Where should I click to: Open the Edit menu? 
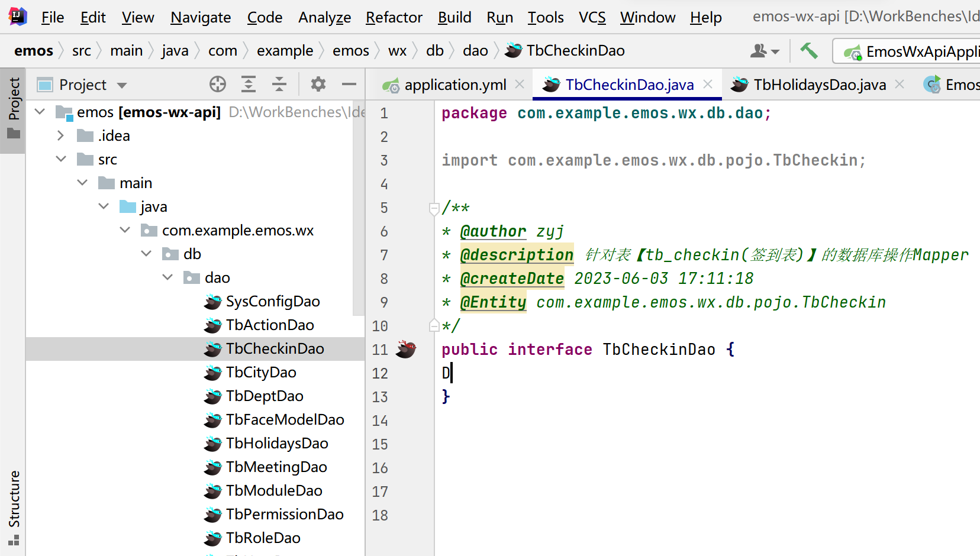coord(93,17)
